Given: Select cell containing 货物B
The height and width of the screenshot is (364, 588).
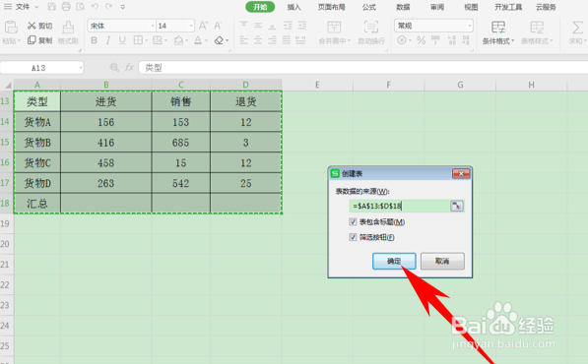Looking at the screenshot, I should pyautogui.click(x=37, y=143).
